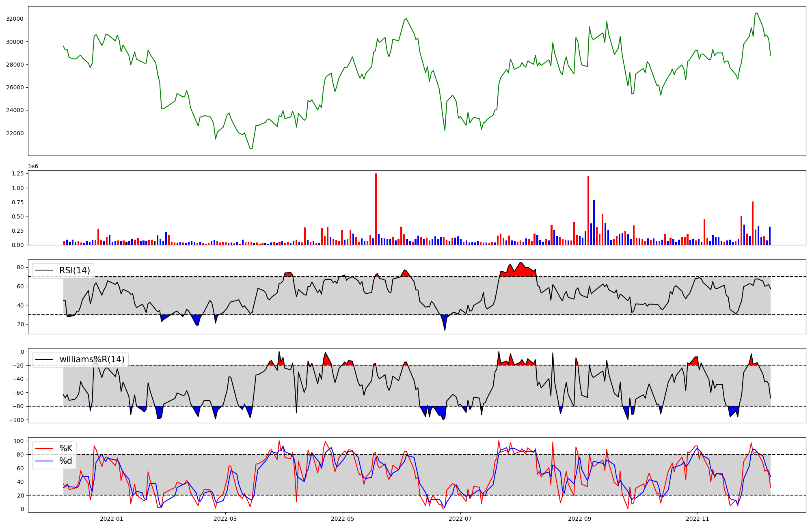The width and height of the screenshot is (812, 528).
Task: Click the 2022-07 x-axis date label
Action: coord(460,519)
